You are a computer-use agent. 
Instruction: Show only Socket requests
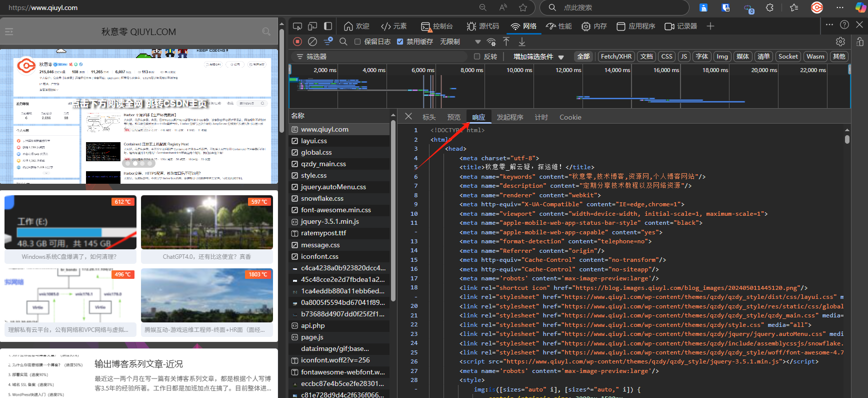click(788, 57)
